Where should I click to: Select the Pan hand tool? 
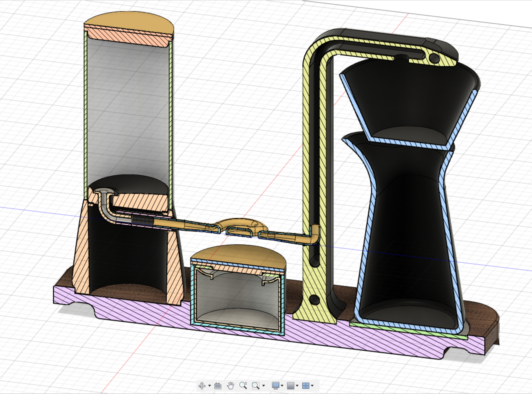230,385
